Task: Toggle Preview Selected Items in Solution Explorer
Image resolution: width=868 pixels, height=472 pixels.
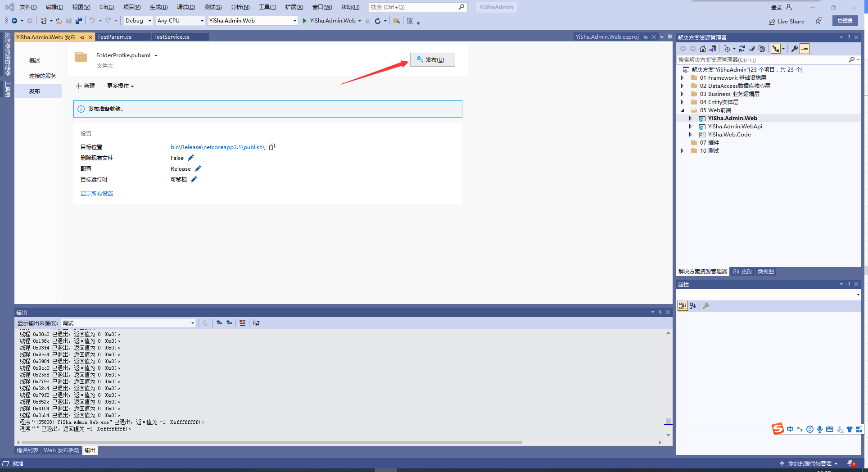Action: pyautogui.click(x=805, y=49)
